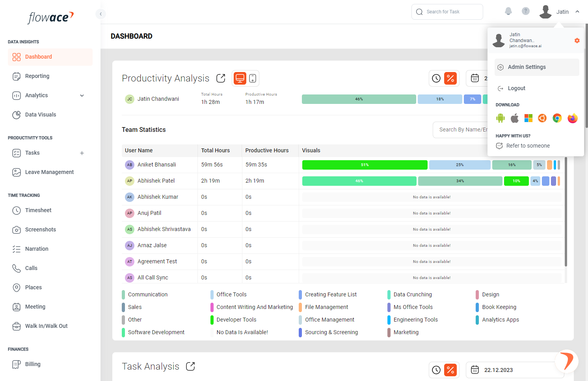The width and height of the screenshot is (588, 381).
Task: Click Jatin Chandwani's 46% bar segment
Action: (359, 99)
